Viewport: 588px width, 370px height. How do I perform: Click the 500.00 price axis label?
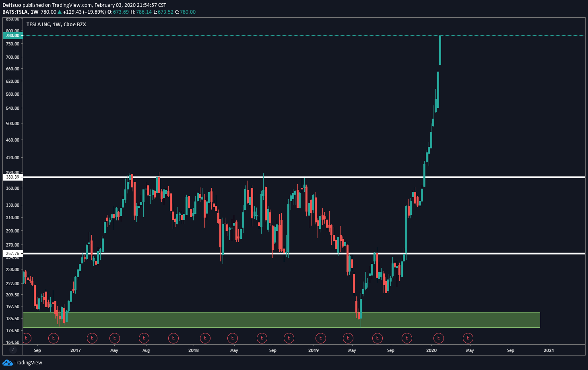point(12,123)
